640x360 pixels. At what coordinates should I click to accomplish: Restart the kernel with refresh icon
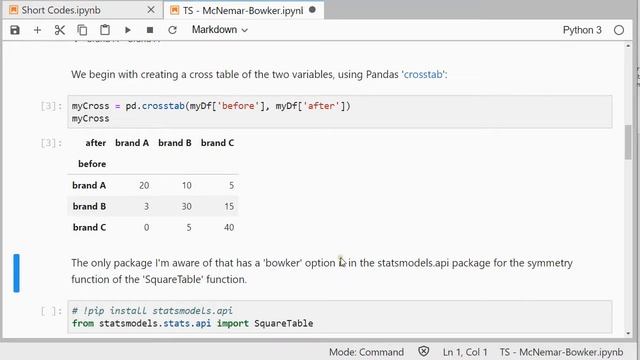pos(172,30)
